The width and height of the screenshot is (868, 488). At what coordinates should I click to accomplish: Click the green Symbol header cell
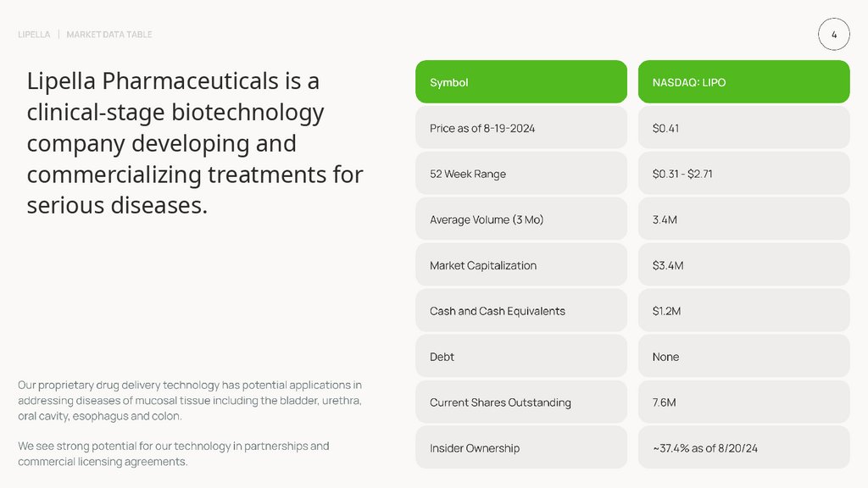click(x=520, y=82)
